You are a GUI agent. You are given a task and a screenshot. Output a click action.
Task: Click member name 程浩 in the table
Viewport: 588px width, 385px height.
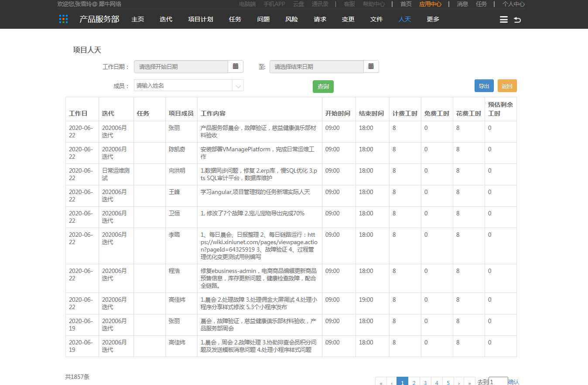[x=174, y=271]
